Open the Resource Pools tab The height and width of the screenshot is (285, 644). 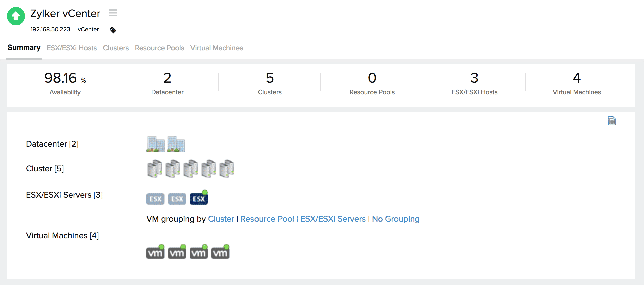pyautogui.click(x=160, y=48)
